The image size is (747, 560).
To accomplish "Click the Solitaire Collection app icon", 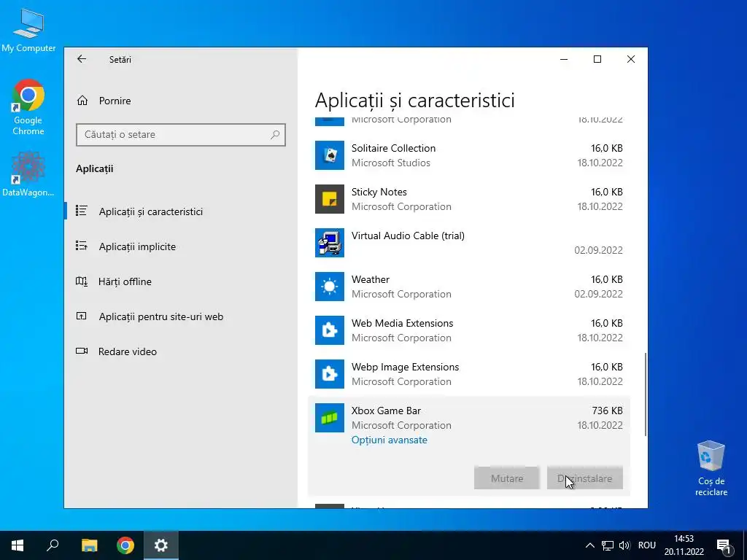I will tap(330, 155).
